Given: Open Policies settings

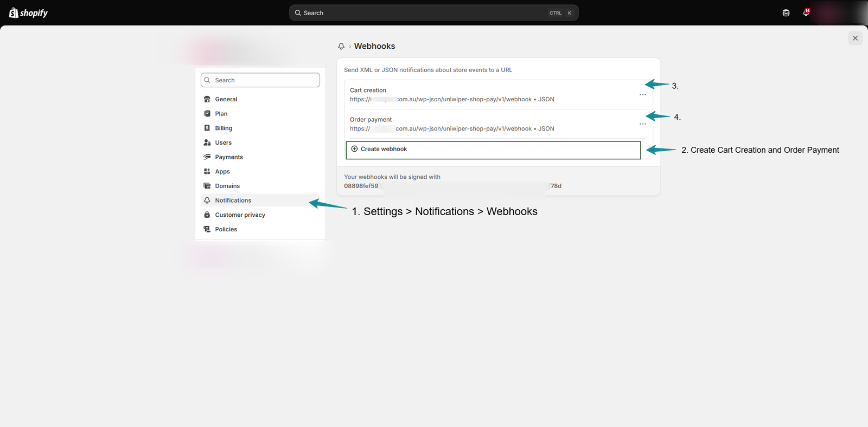Looking at the screenshot, I should click(x=260, y=229).
